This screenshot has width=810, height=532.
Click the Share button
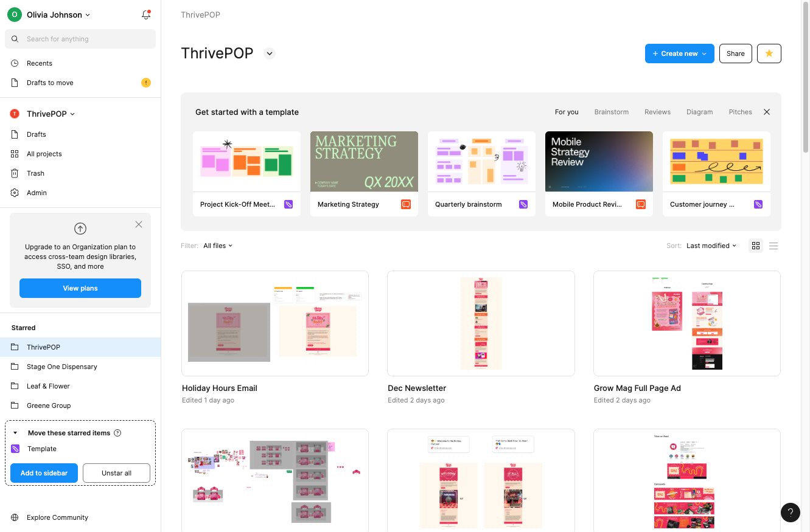click(736, 54)
